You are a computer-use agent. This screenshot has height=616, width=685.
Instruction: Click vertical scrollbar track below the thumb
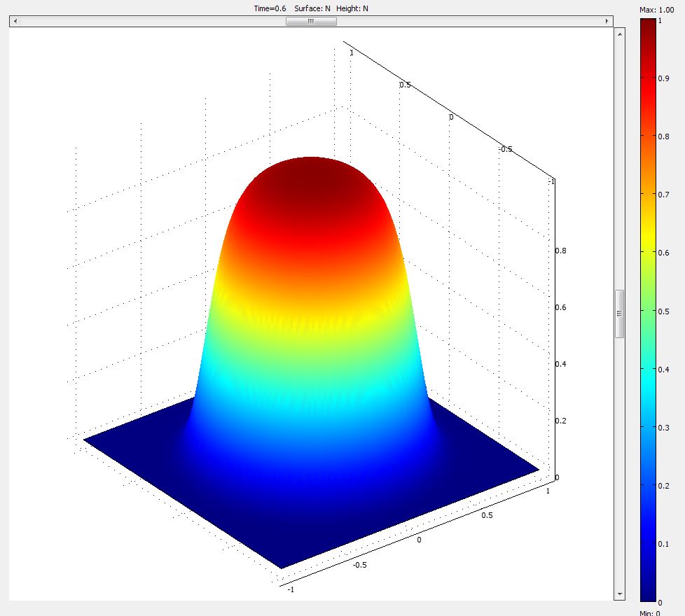(619, 462)
